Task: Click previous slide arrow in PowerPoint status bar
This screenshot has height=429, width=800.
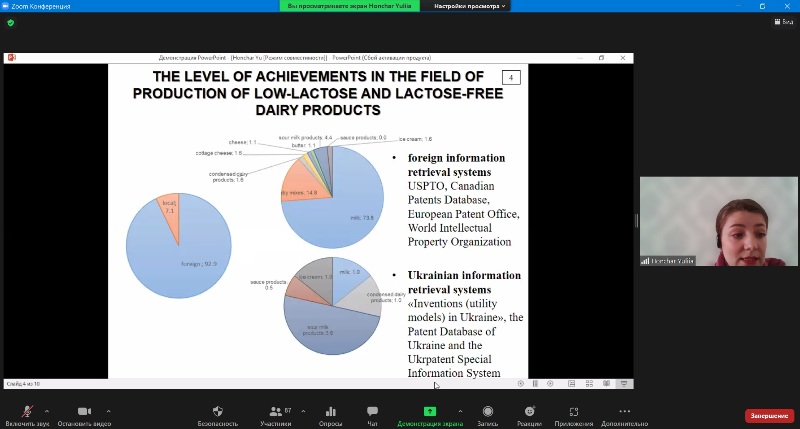Action: [520, 384]
